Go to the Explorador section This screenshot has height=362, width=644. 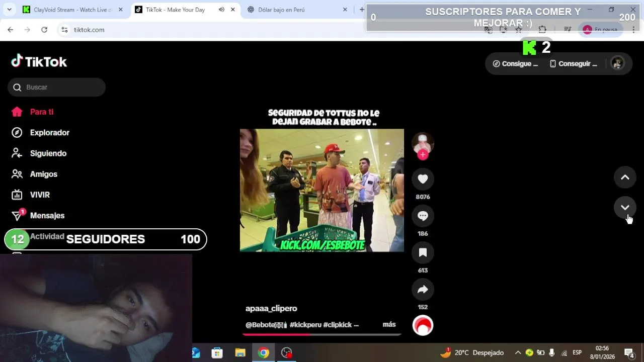[x=40, y=133]
